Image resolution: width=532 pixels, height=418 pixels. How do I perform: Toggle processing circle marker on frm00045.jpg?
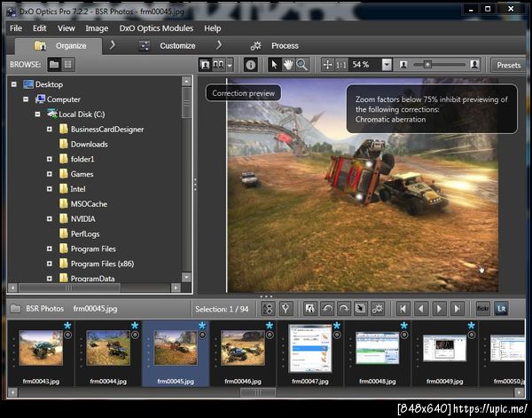click(x=202, y=335)
